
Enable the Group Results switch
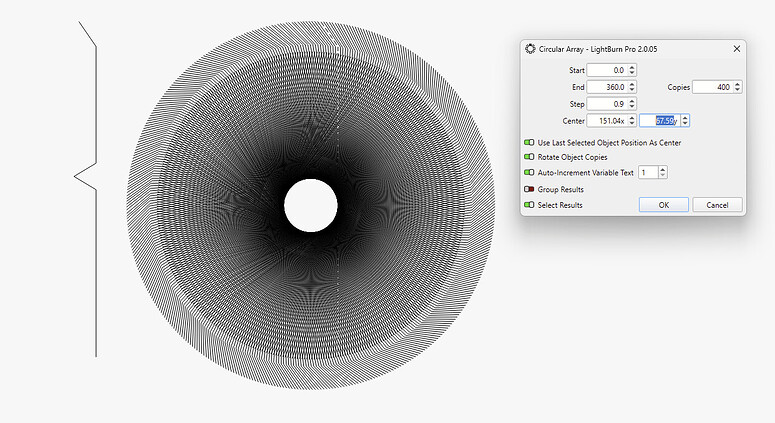[x=529, y=189]
